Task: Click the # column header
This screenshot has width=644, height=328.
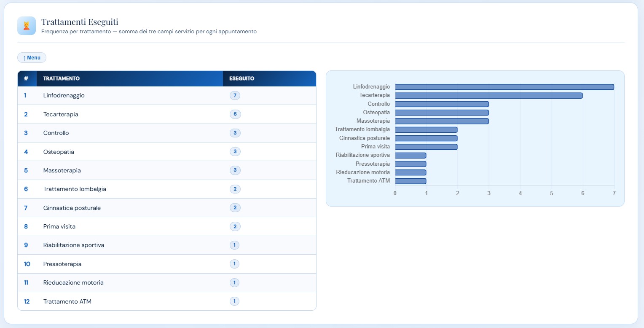Action: click(26, 78)
